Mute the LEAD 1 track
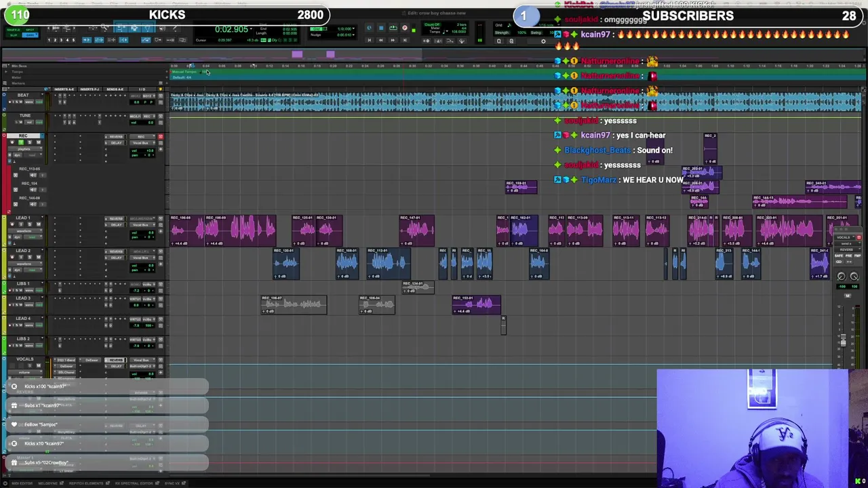This screenshot has height=488, width=868. coord(39,224)
